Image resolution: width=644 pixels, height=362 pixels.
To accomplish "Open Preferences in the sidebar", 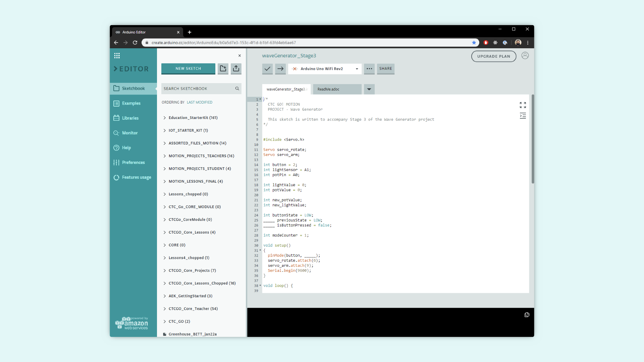I will [133, 163].
